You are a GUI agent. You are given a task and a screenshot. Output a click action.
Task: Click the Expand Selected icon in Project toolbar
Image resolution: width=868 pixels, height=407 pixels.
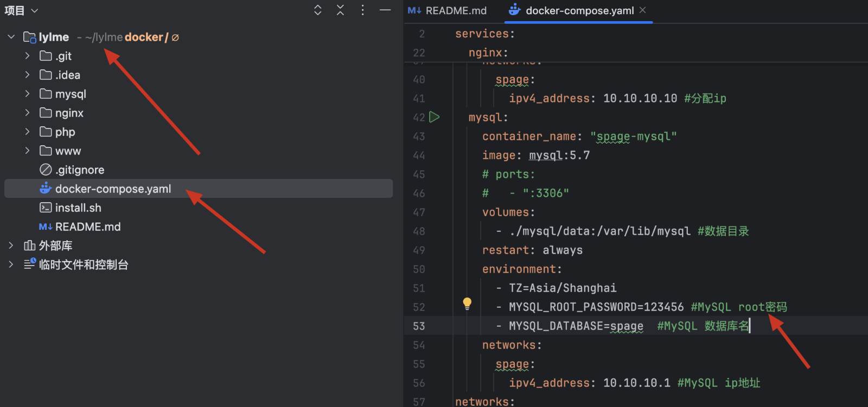(318, 10)
